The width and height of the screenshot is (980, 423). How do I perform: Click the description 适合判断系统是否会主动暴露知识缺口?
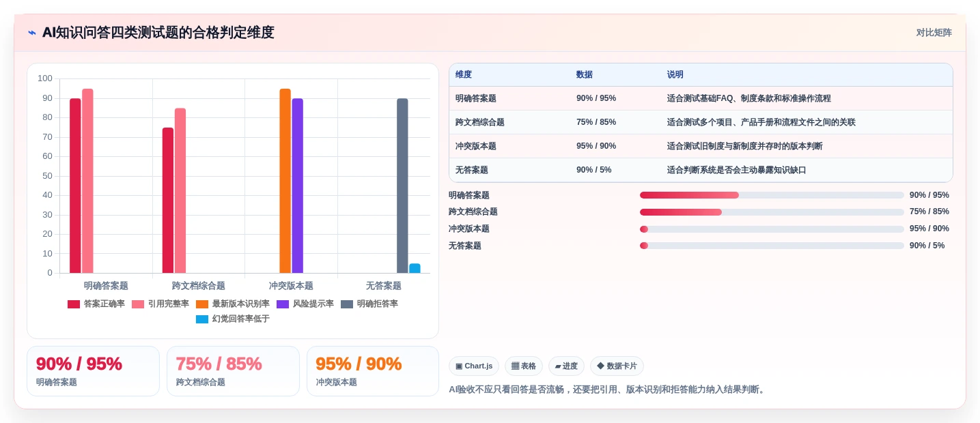(737, 170)
